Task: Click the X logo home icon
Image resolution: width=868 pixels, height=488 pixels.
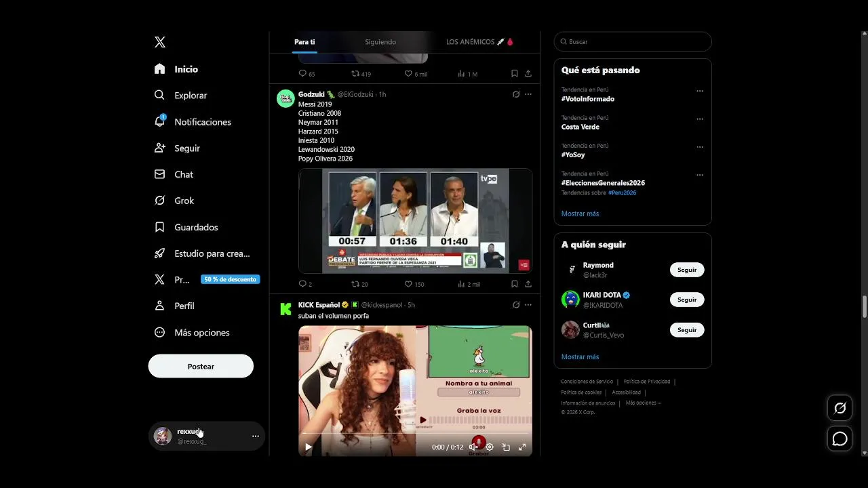Action: pos(160,42)
